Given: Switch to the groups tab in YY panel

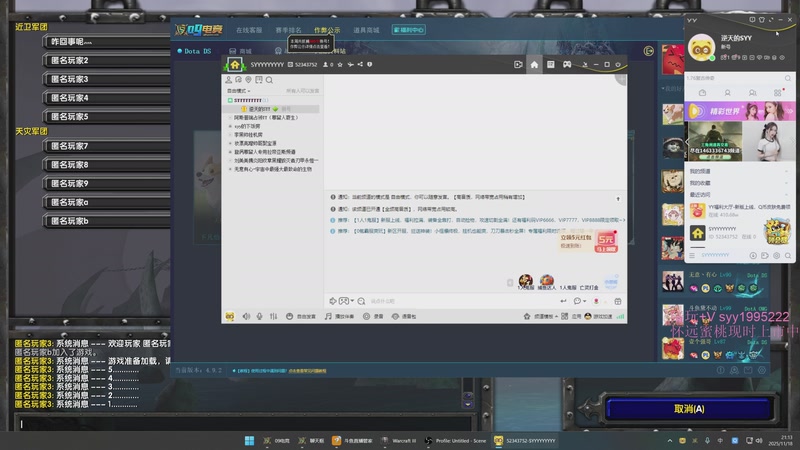Looking at the screenshot, I should pos(752,93).
